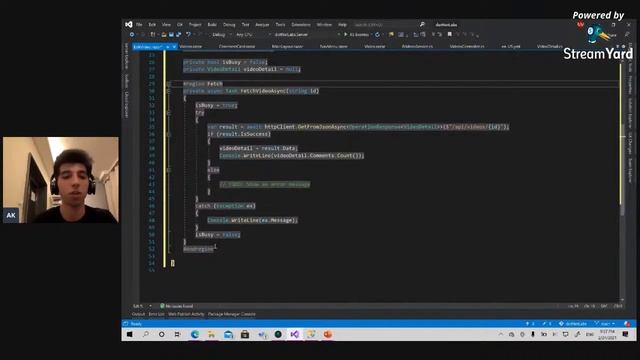The image size is (640, 360).
Task: Open the Debug menu
Action: (x=229, y=24)
